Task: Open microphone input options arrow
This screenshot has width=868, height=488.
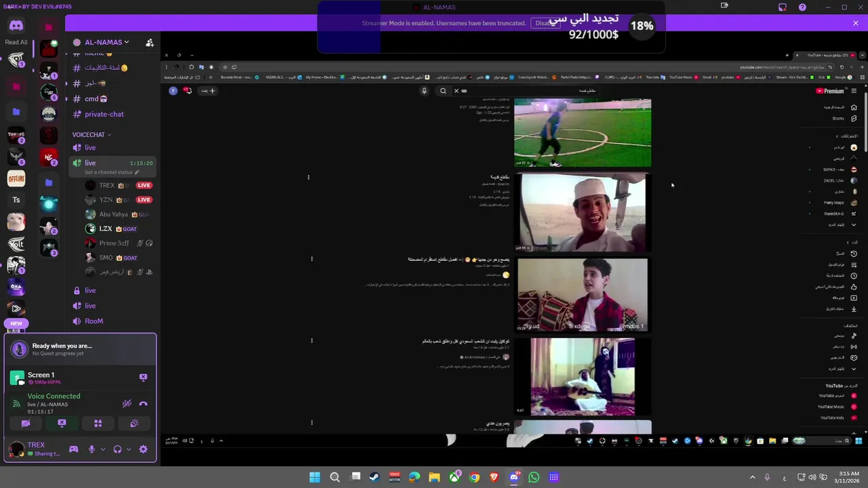Action: click(x=102, y=449)
